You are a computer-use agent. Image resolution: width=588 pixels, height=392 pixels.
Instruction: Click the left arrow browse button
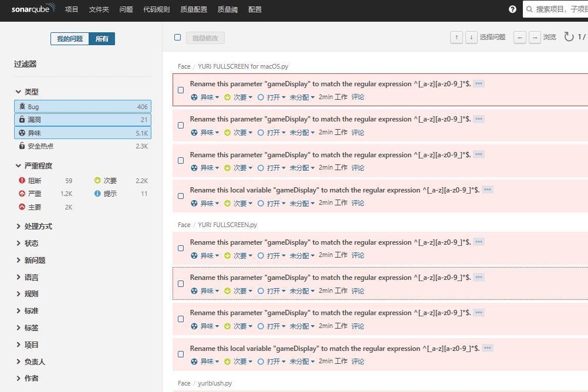tap(520, 37)
